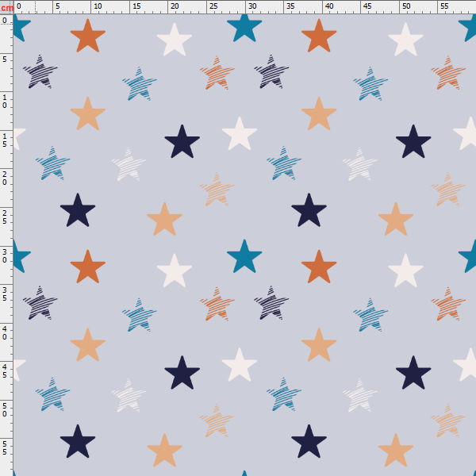This screenshot has width=476, height=476.
Task: Click the 40 mark on the vertical ruler
Action: pyautogui.click(x=5, y=333)
